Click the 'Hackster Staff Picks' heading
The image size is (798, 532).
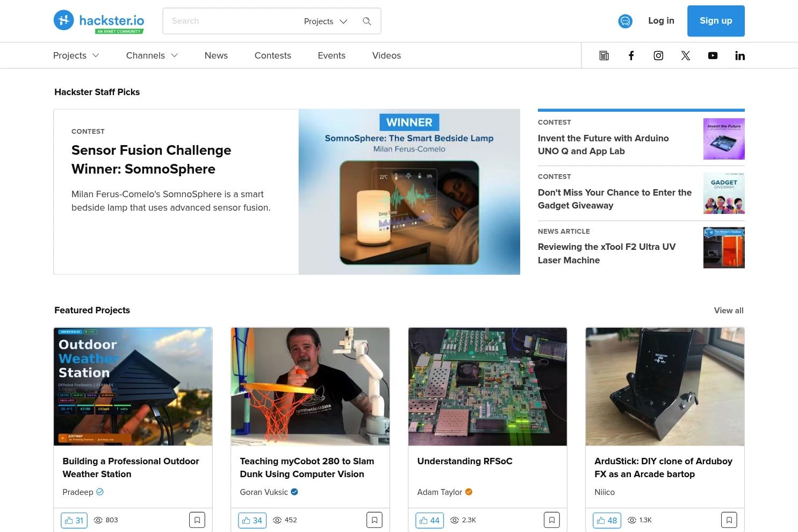(97, 92)
